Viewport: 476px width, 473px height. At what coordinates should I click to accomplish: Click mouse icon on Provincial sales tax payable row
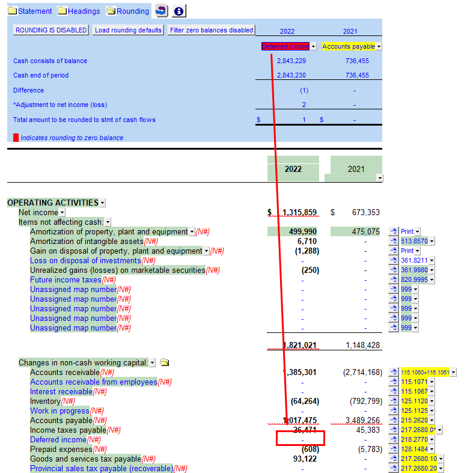click(394, 468)
